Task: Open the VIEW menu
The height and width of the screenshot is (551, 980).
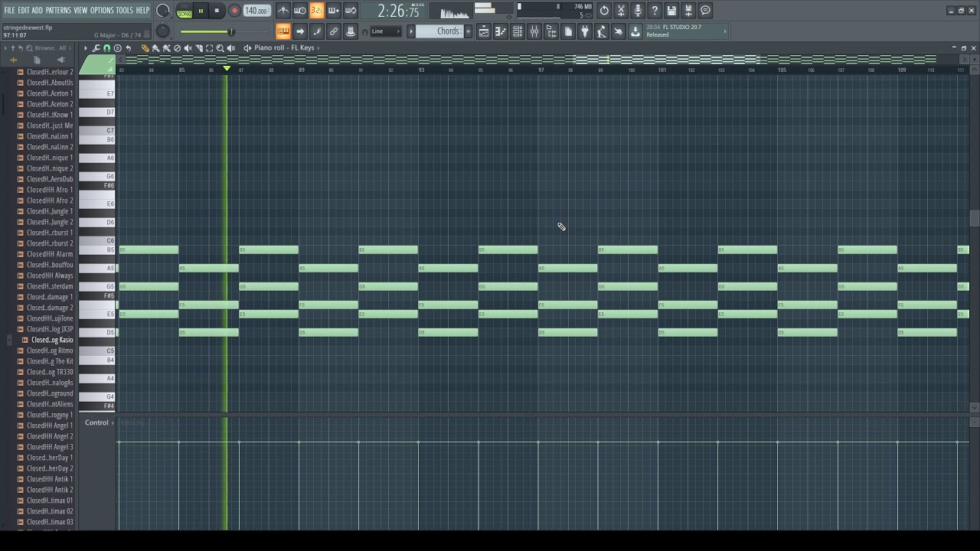Action: [80, 11]
